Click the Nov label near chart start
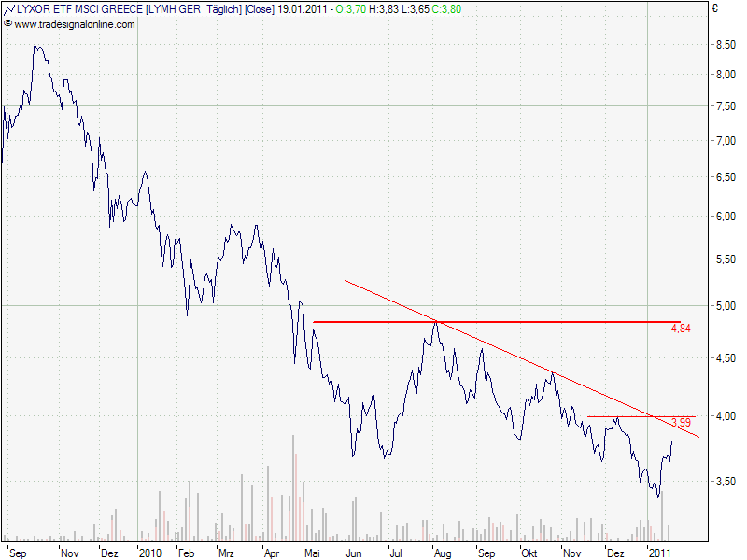Image resolution: width=747 pixels, height=560 pixels. point(70,553)
